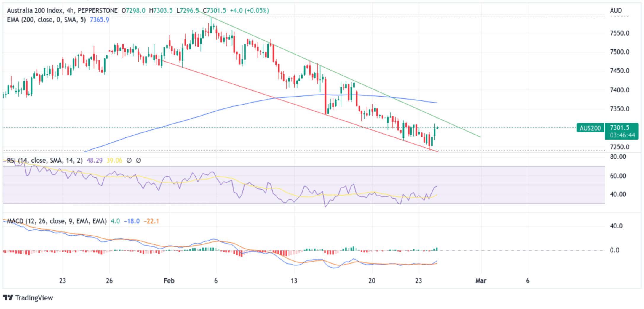The height and width of the screenshot is (309, 644).
Task: Click the MACD histogram value 4.0
Action: (115, 221)
